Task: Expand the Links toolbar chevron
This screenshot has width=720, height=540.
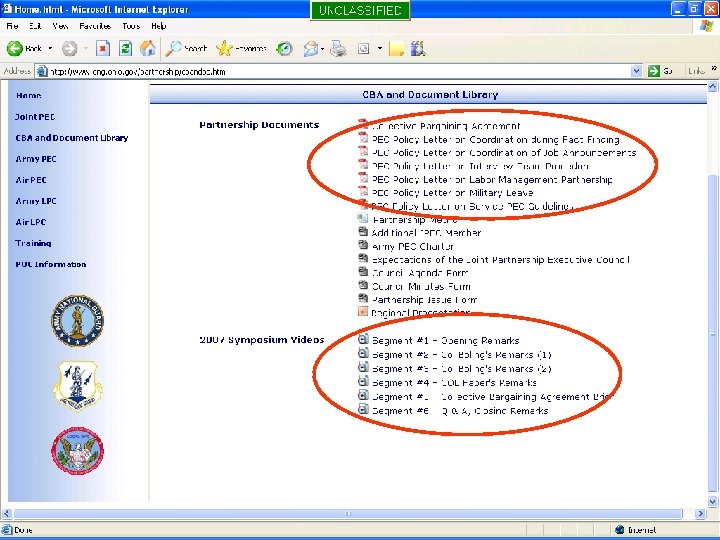Action: (x=714, y=68)
